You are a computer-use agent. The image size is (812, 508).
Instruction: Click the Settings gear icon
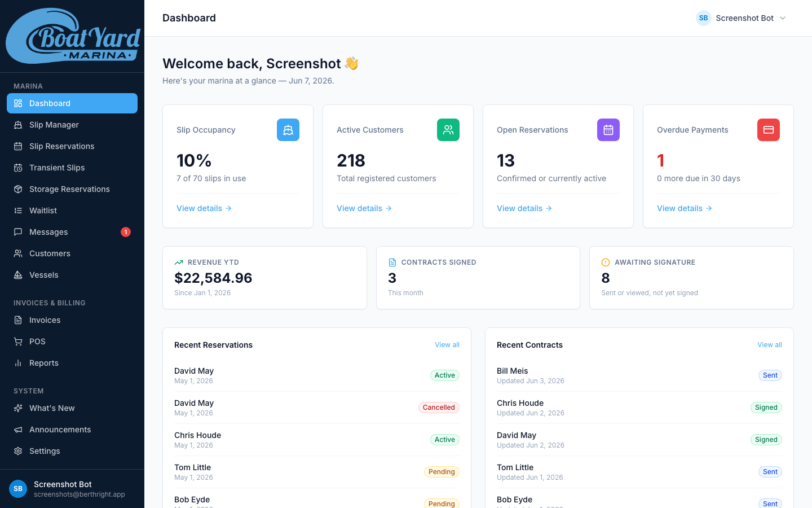click(x=18, y=451)
